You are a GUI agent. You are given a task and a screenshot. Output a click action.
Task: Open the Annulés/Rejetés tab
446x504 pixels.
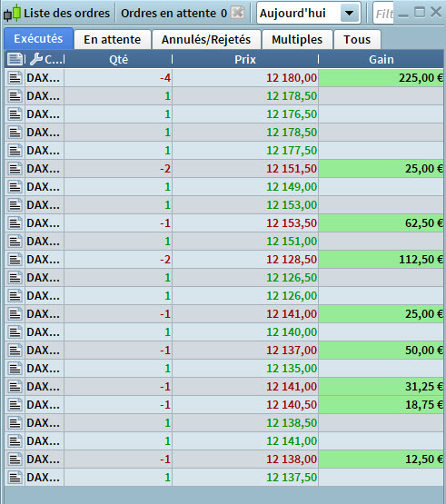pyautogui.click(x=206, y=40)
